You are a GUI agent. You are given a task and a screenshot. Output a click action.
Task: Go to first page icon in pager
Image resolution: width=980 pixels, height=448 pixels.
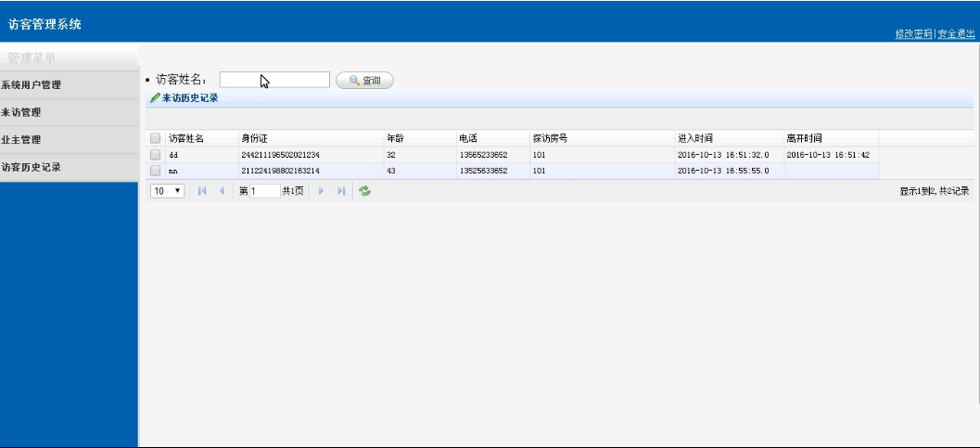pyautogui.click(x=202, y=191)
